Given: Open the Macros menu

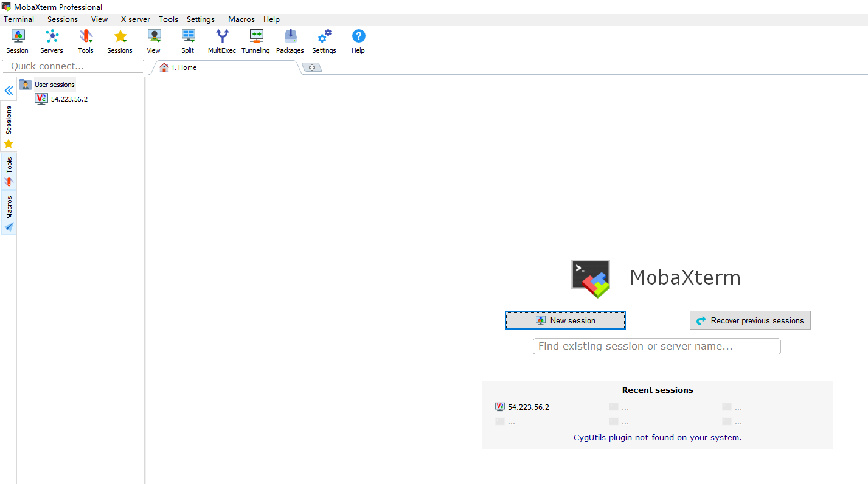Looking at the screenshot, I should tap(241, 19).
